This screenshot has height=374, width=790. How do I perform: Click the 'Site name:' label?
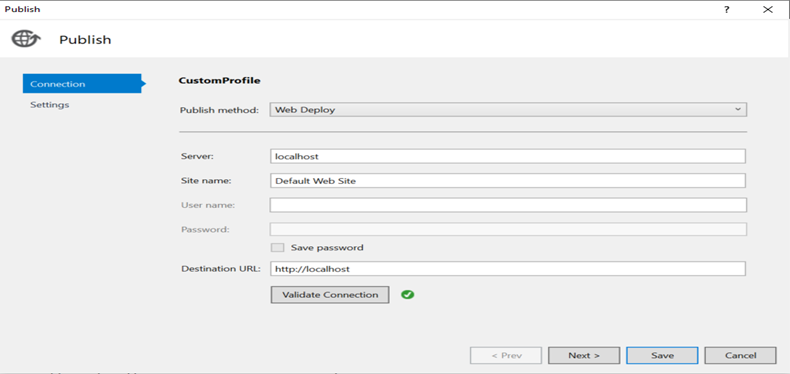click(206, 180)
